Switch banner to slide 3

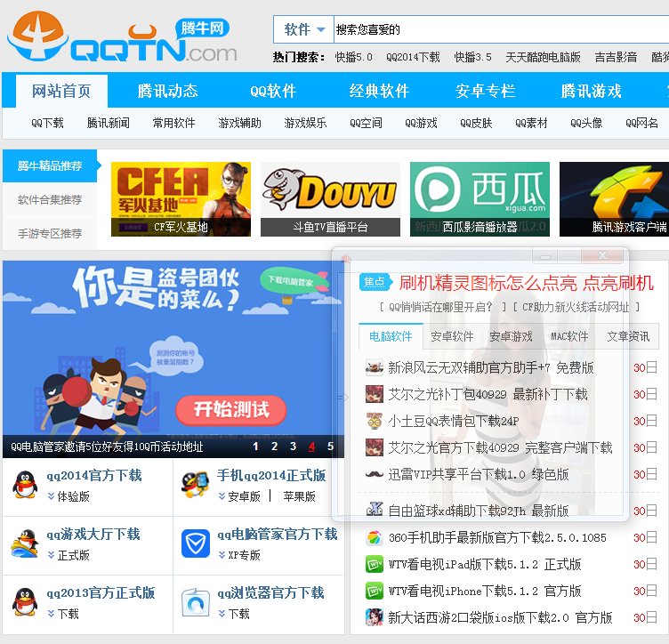click(293, 447)
